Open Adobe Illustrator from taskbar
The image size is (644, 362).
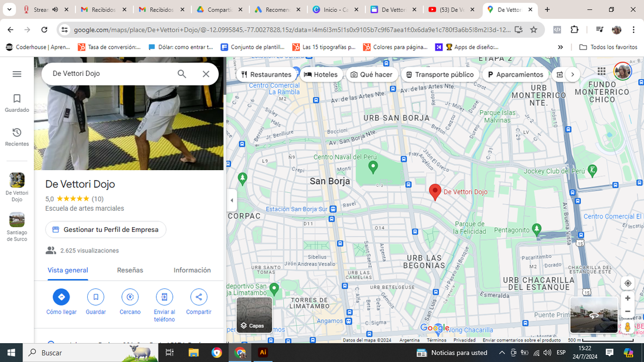tap(263, 353)
